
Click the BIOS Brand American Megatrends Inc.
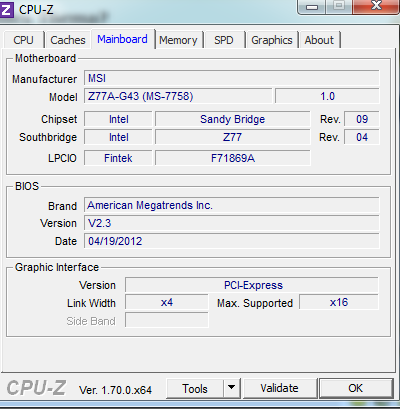232,205
